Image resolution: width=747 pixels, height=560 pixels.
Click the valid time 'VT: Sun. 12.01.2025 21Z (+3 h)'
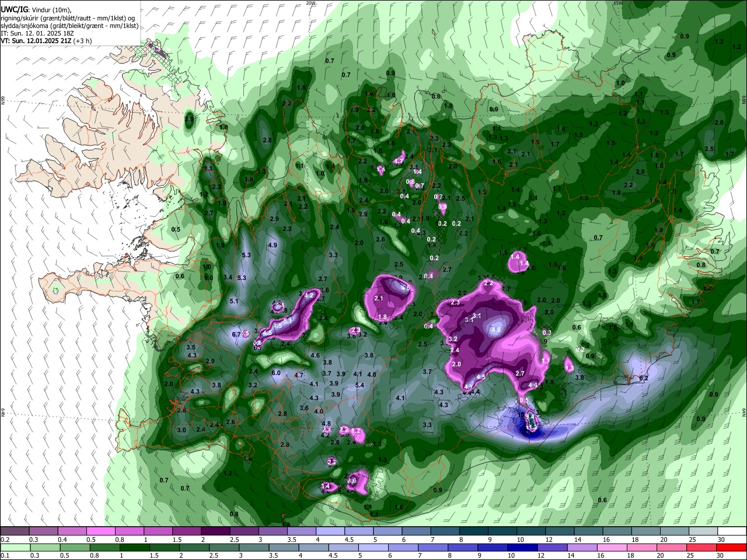[x=46, y=41]
